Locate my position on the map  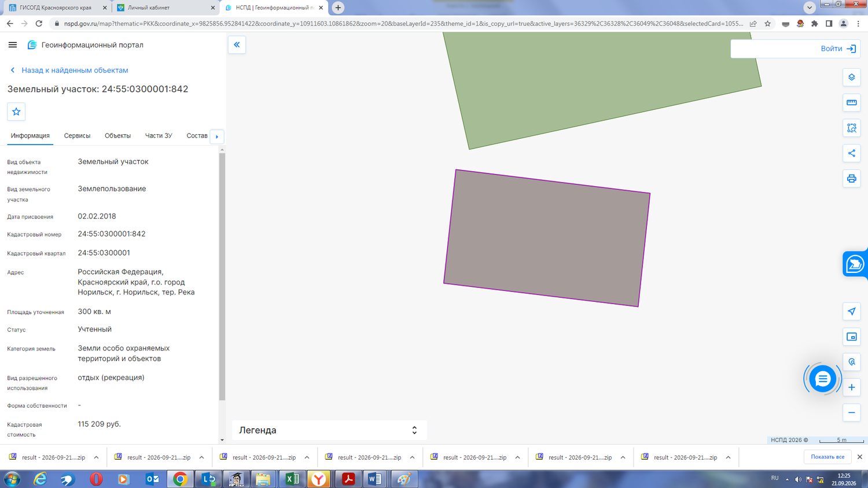(851, 311)
